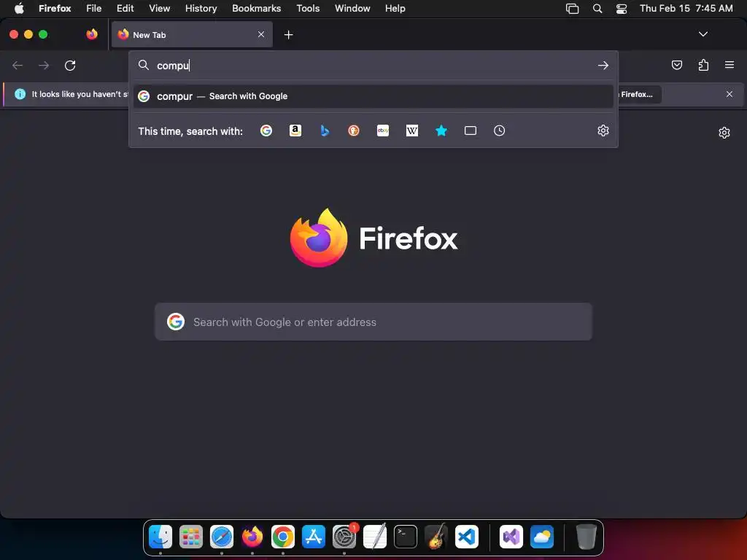Image resolution: width=747 pixels, height=560 pixels.
Task: Open Terminal from the Dock
Action: (x=406, y=537)
